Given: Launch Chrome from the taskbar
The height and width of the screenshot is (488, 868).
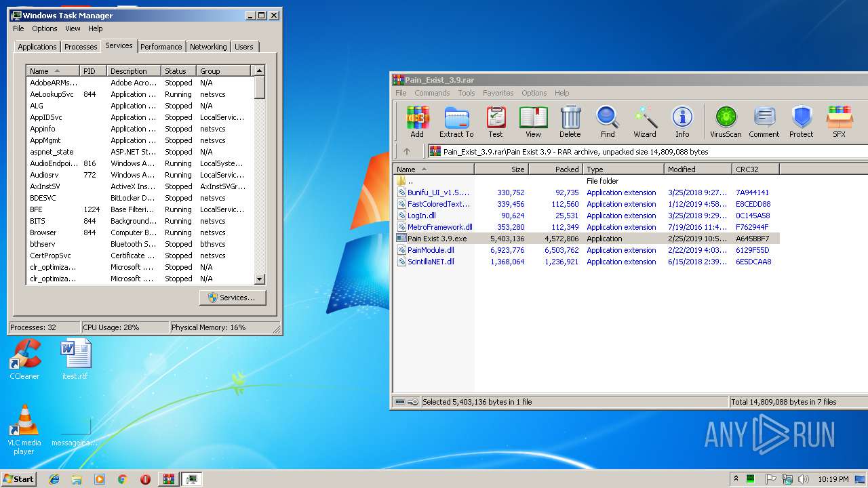Looking at the screenshot, I should click(x=122, y=479).
